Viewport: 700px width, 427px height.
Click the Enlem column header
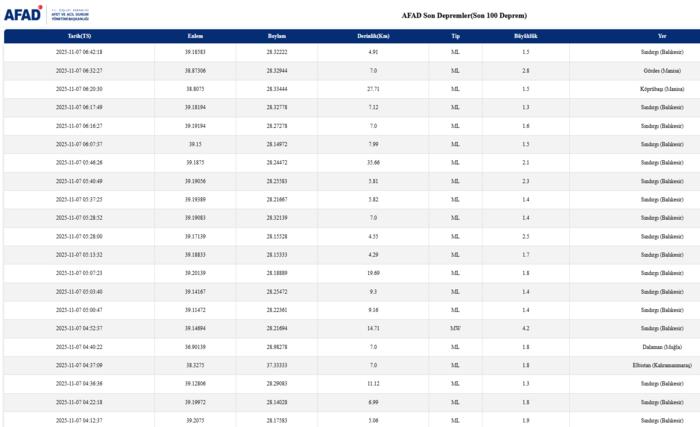point(195,36)
